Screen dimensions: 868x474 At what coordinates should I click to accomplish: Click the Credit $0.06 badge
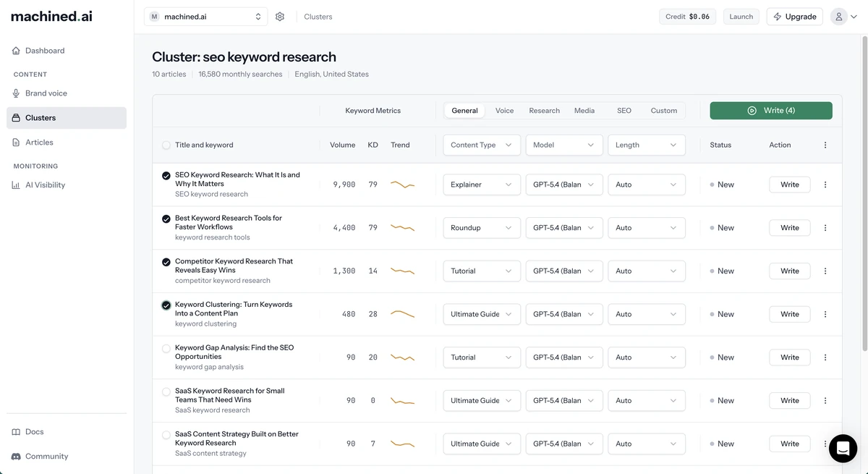688,17
